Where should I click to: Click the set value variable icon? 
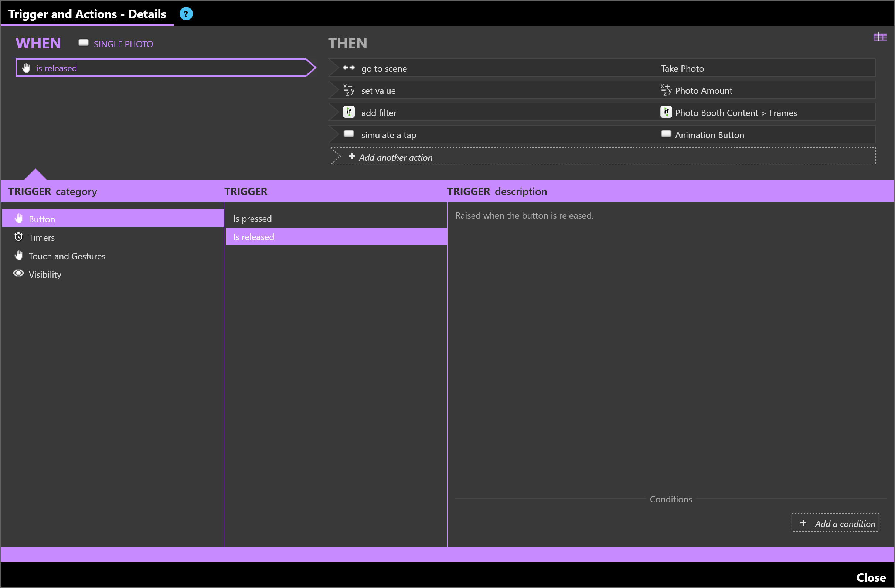pos(348,90)
